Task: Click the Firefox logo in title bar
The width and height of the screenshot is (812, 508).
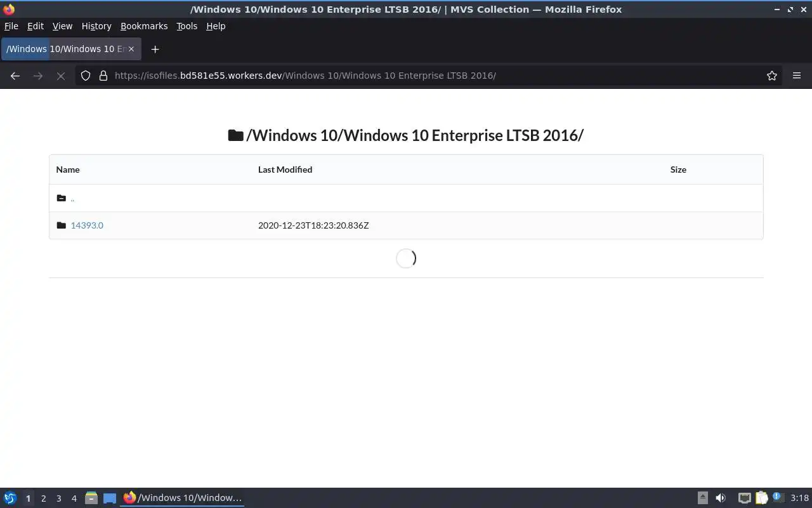Action: 9,9
